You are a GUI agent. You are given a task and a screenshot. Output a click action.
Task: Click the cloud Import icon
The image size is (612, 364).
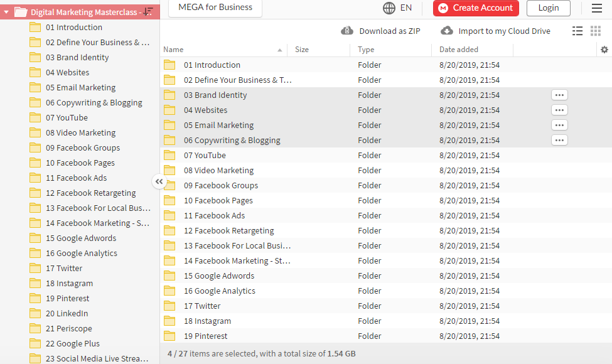tap(447, 30)
